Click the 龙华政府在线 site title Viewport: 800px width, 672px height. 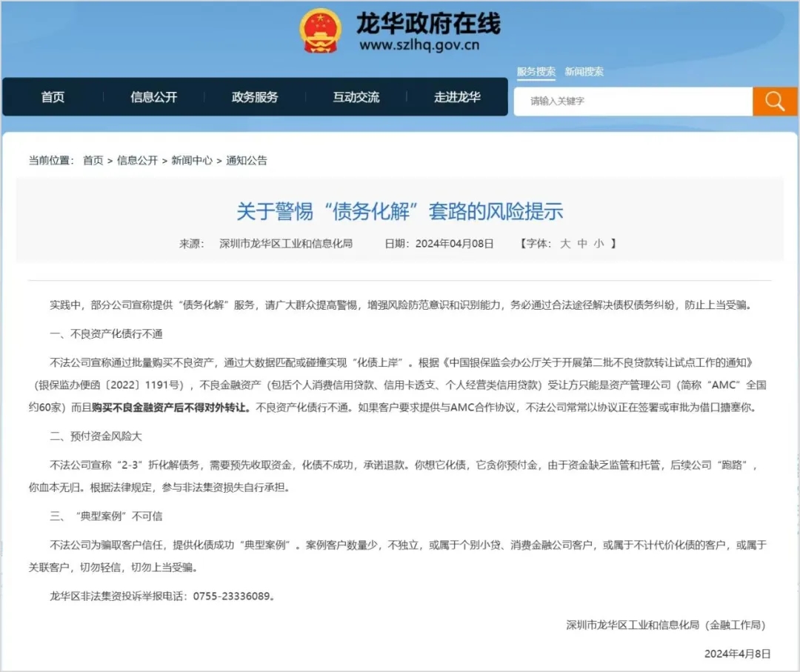(428, 24)
